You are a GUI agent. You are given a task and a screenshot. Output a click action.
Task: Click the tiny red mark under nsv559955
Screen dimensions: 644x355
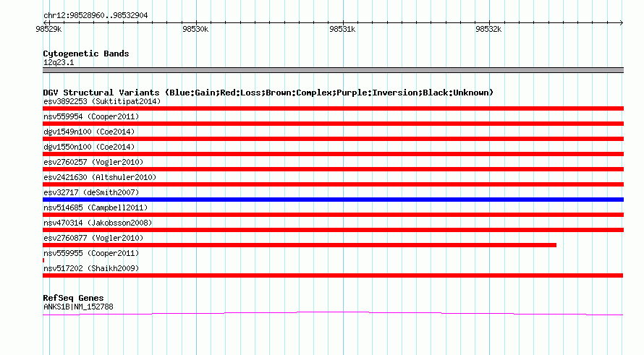tap(43, 260)
